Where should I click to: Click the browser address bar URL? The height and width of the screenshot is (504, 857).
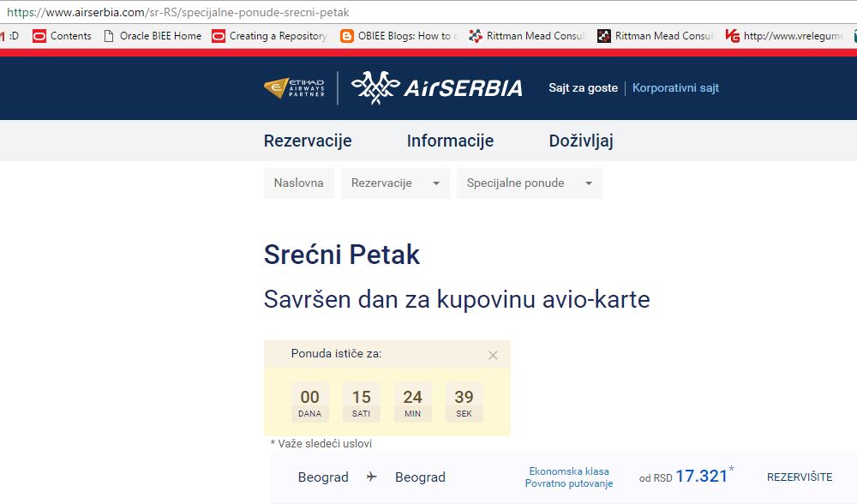(178, 12)
